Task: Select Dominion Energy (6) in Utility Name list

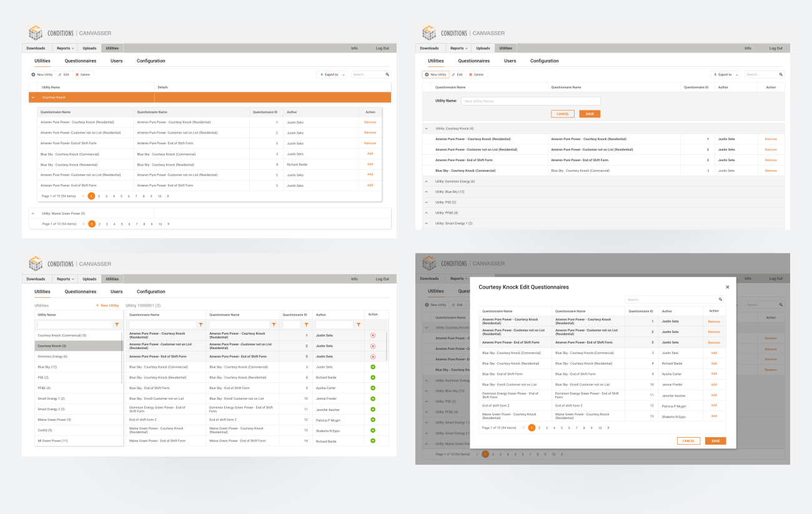Action: [79, 357]
